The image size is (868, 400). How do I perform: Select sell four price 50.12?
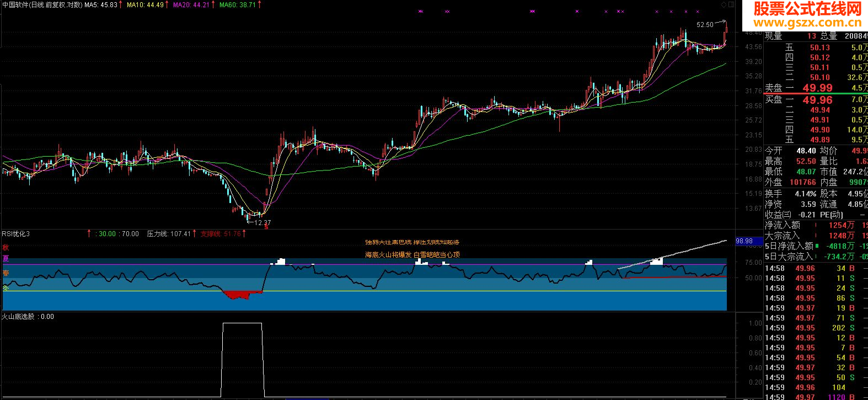tap(820, 57)
